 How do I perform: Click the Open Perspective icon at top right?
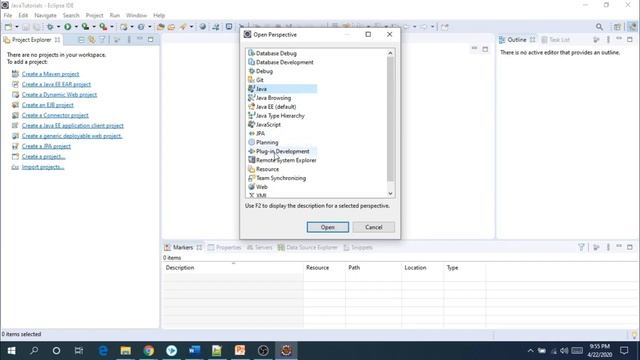617,27
